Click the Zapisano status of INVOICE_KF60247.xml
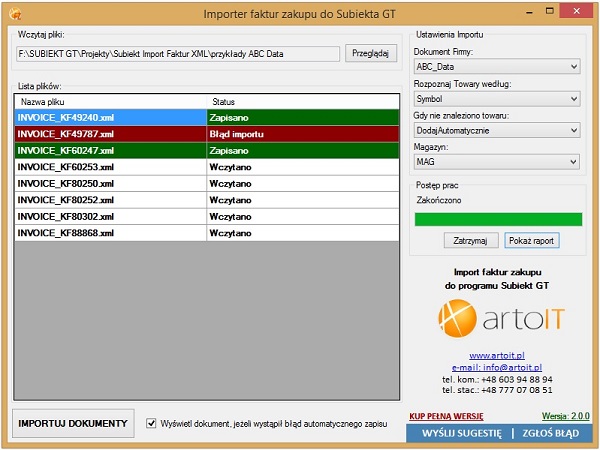Screen dimensions: 600x450 pyautogui.click(x=303, y=151)
